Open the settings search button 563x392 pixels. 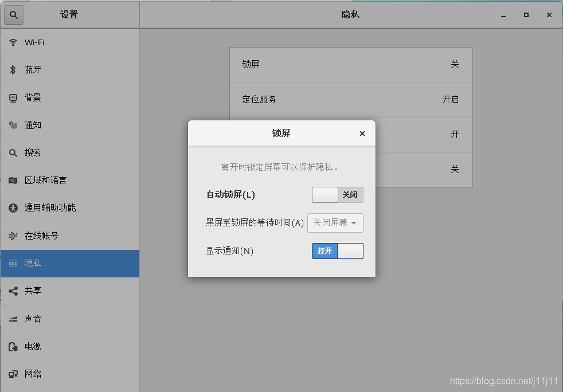tap(14, 15)
